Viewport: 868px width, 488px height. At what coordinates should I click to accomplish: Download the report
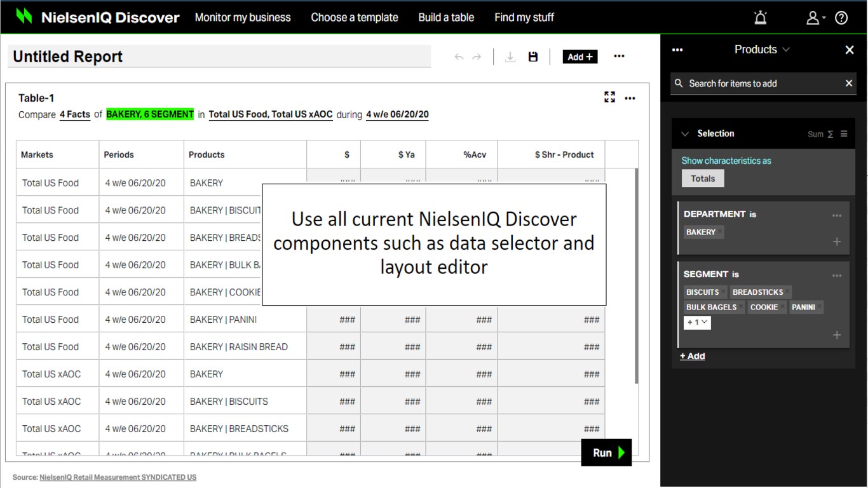coord(510,57)
